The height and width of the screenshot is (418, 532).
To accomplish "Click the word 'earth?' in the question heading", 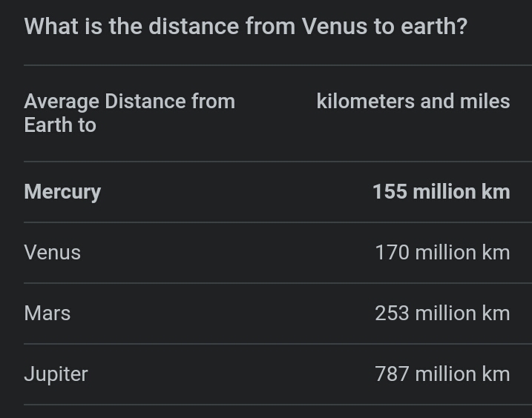I will pos(434,27).
